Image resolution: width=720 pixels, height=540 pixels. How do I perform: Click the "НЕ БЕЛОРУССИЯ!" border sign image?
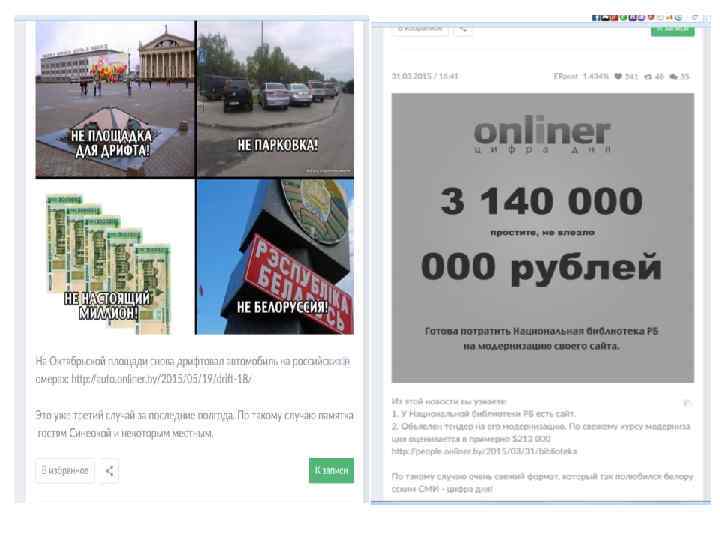(276, 257)
